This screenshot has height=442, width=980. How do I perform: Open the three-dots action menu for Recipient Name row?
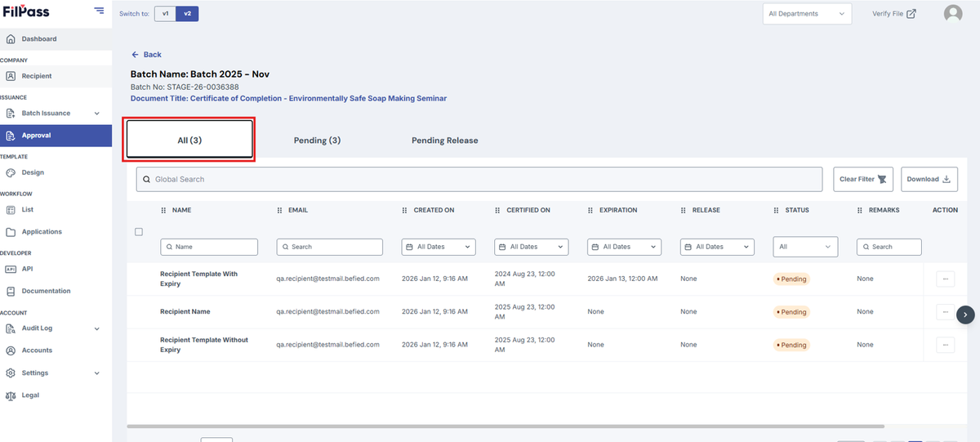point(945,312)
